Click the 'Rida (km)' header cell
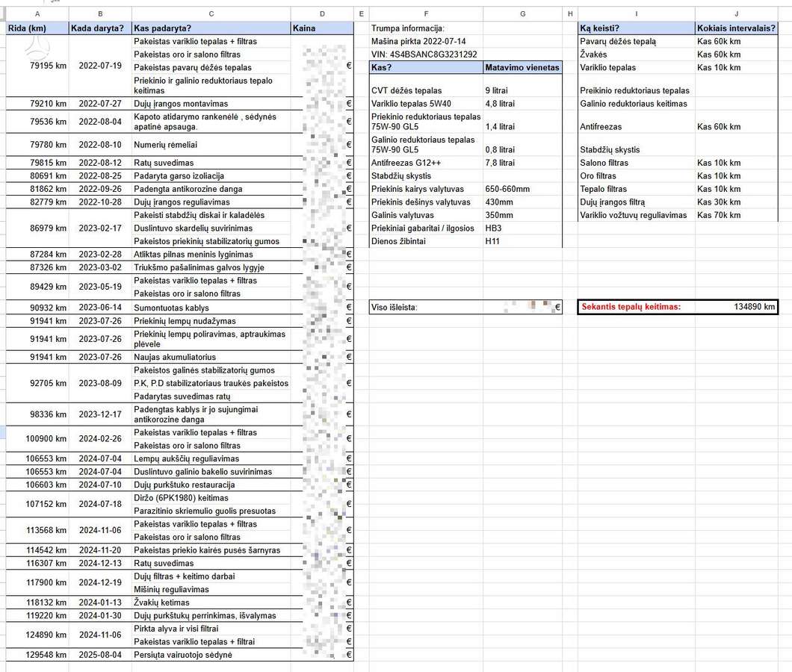Image resolution: width=792 pixels, height=672 pixels. coord(37,28)
